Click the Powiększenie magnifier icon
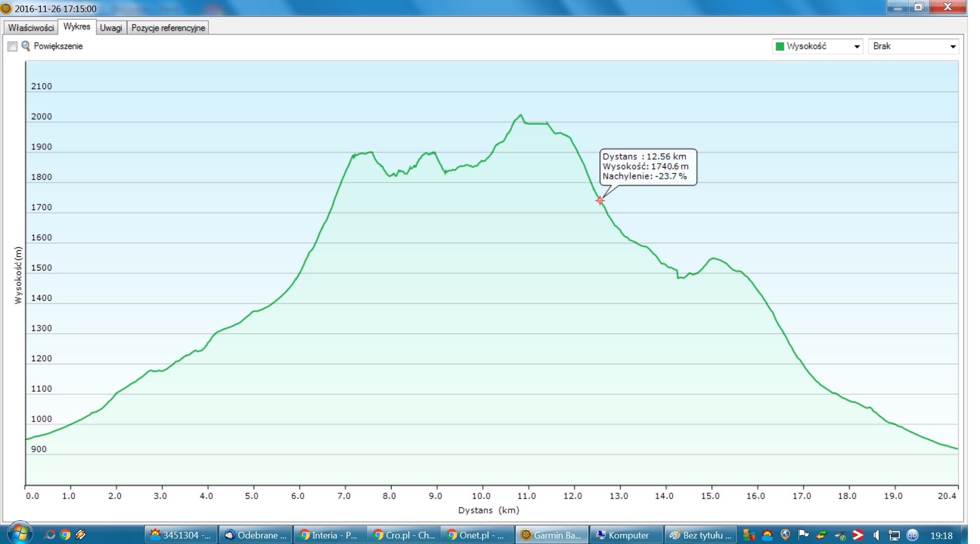Screen dimensions: 980x544 click(x=26, y=46)
